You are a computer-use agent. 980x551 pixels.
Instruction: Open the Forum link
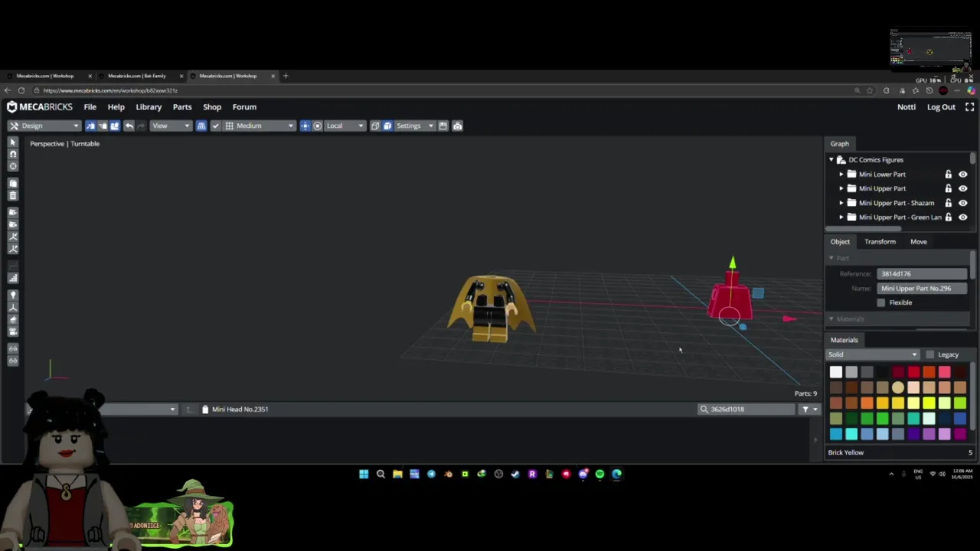(244, 107)
